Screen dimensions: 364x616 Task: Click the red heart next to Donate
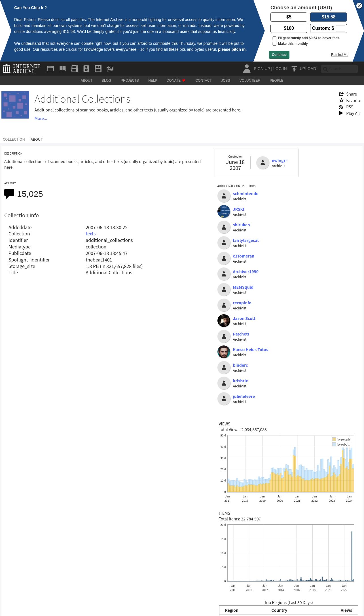coord(184,81)
